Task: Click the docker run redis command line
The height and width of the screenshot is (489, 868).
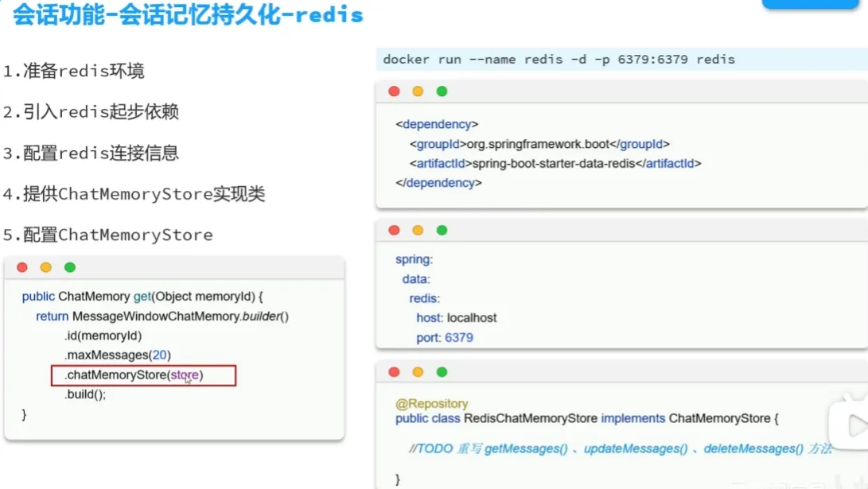Action: coord(559,60)
